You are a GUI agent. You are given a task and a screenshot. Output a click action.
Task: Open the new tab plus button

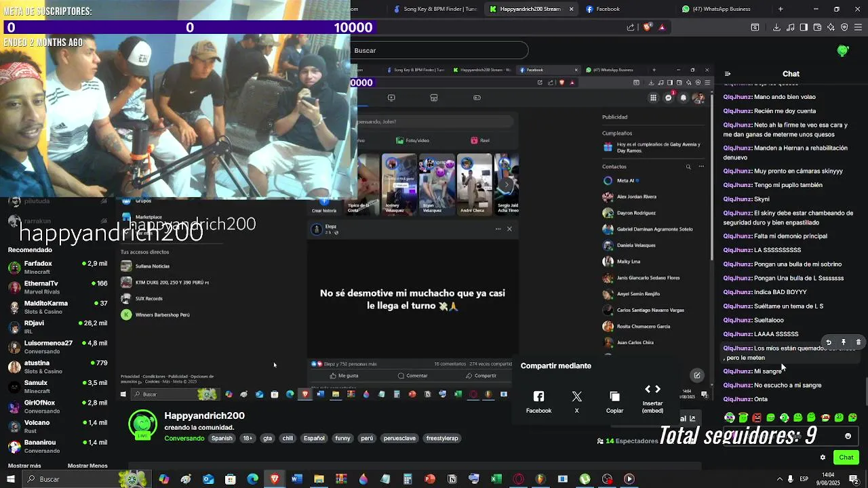click(781, 9)
